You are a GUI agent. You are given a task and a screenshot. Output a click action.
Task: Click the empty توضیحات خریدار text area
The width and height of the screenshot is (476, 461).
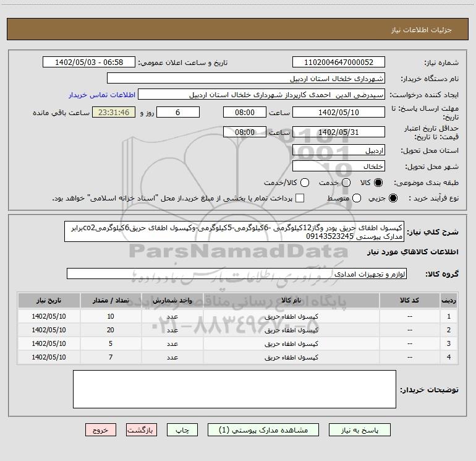234,389
